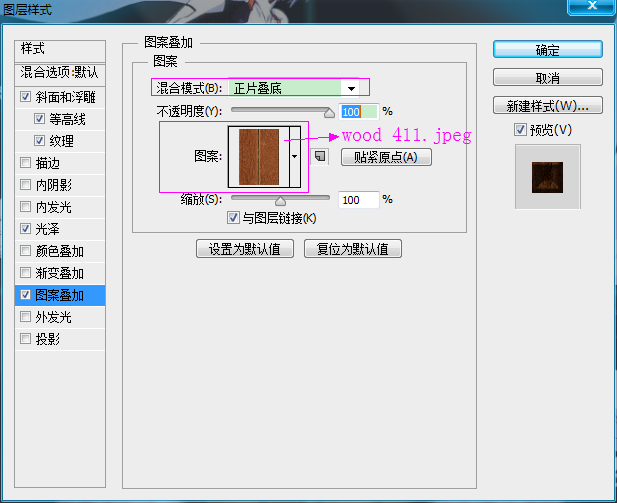Select 混合选项:默认 entry

(x=60, y=74)
